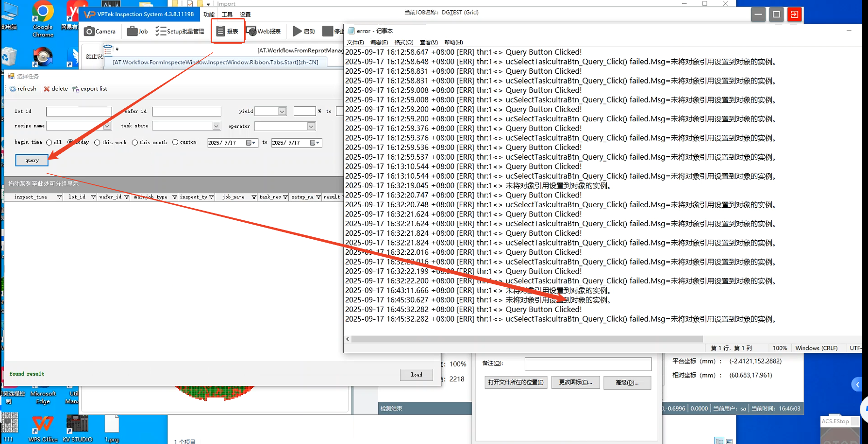Open the operator dropdown list

point(311,127)
